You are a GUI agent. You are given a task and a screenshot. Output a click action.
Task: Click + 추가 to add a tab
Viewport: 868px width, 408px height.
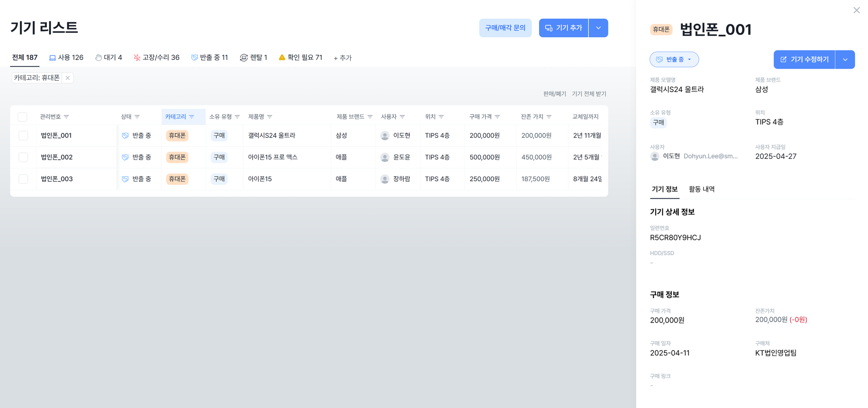tap(342, 58)
